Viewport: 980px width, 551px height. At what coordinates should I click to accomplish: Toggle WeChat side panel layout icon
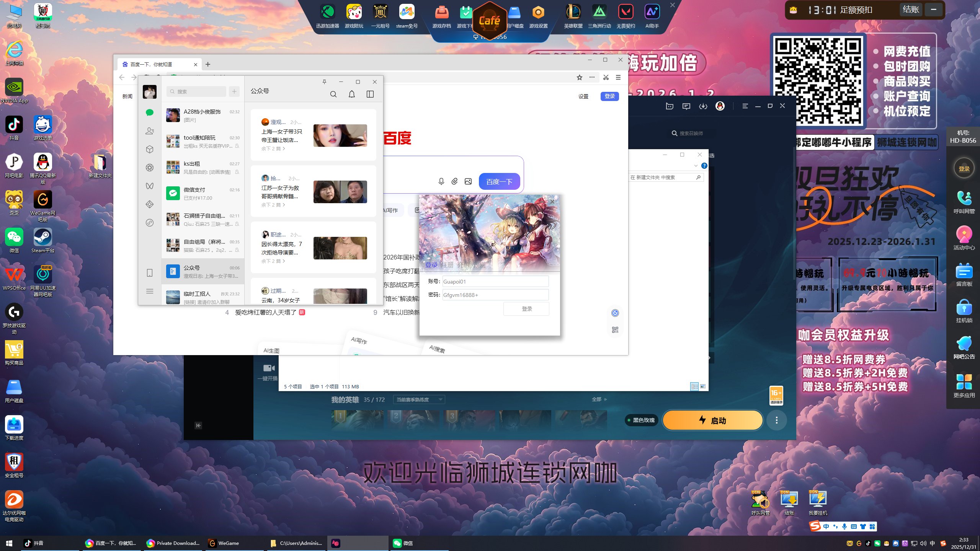[370, 94]
